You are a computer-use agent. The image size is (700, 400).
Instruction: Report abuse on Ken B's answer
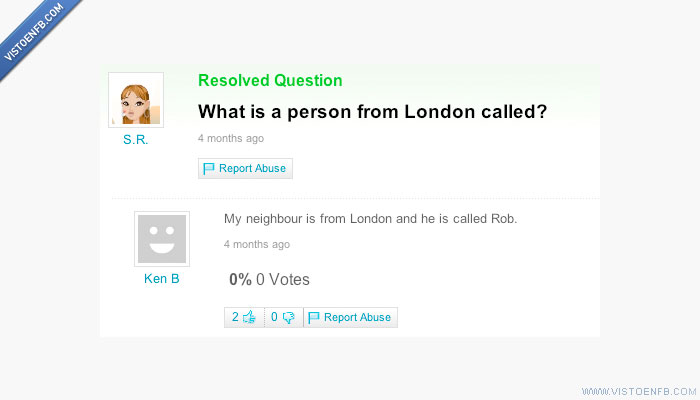point(357,317)
